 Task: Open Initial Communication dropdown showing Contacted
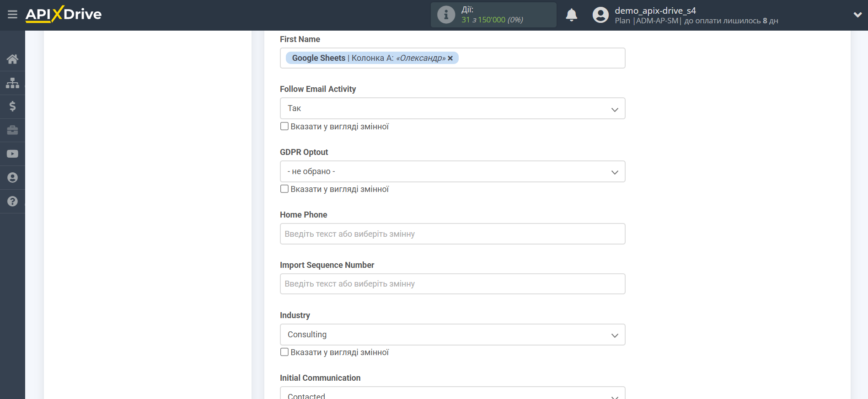pyautogui.click(x=452, y=393)
